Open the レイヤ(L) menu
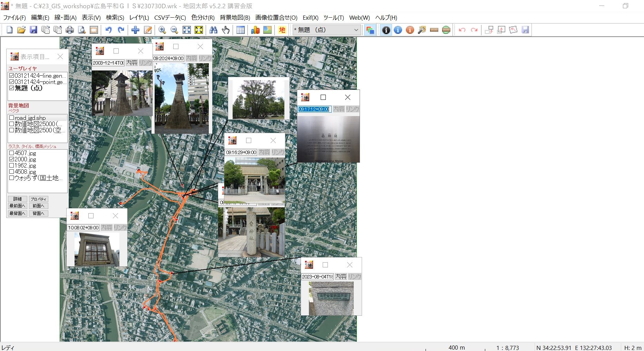The image size is (644, 351). [139, 18]
